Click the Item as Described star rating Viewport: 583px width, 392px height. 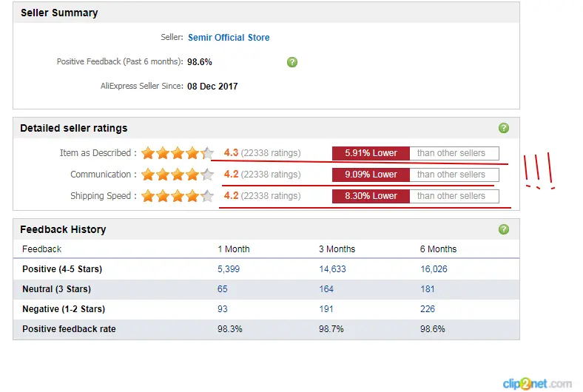178,152
